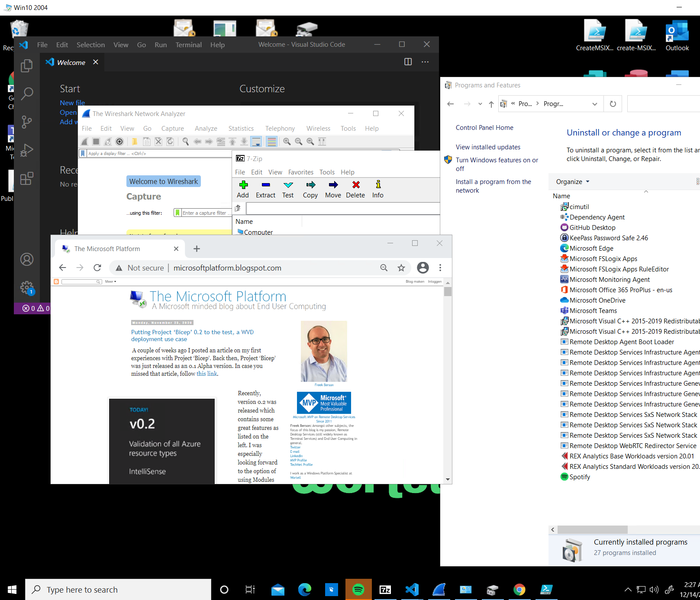This screenshot has height=600, width=700.
Task: Click Turn Windows features on or off
Action: pos(497,165)
